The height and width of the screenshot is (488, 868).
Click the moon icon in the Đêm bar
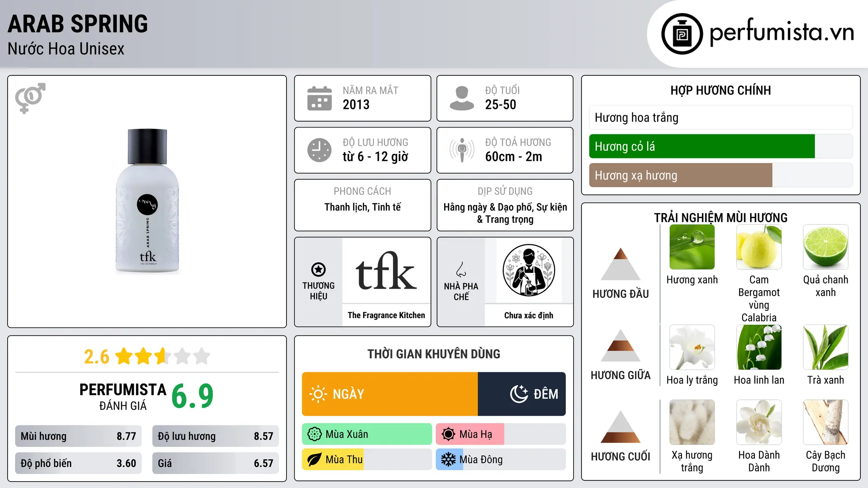[x=519, y=394]
